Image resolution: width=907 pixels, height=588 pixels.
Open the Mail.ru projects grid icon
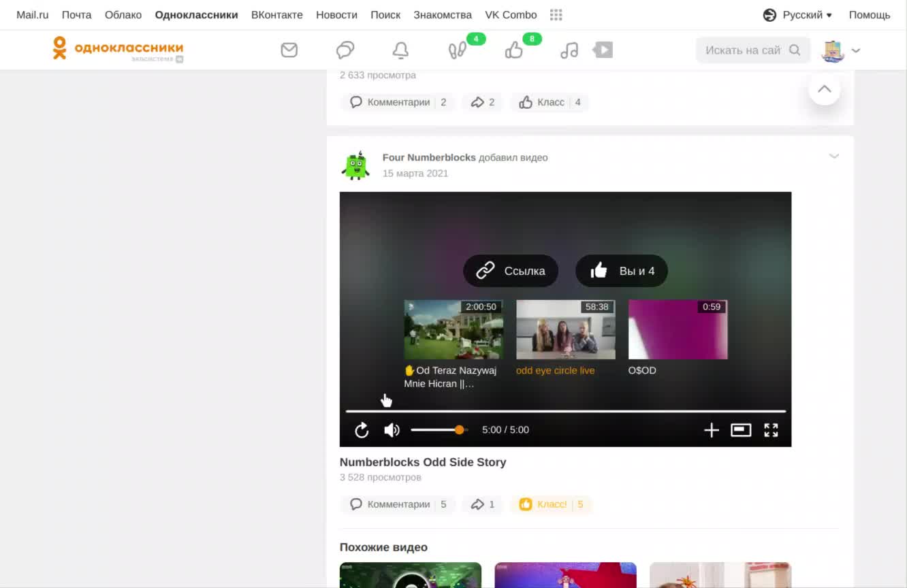556,15
